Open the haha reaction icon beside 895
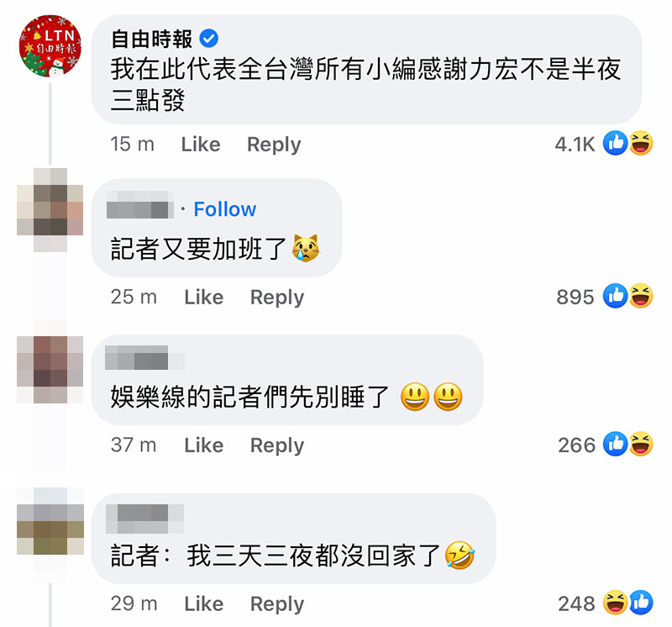The height and width of the screenshot is (627, 672). [641, 296]
